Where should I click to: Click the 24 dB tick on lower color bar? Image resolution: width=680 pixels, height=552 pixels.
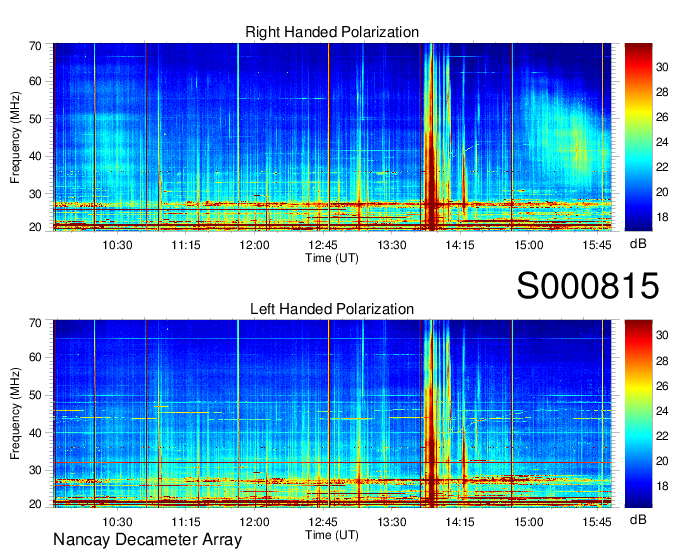point(662,411)
